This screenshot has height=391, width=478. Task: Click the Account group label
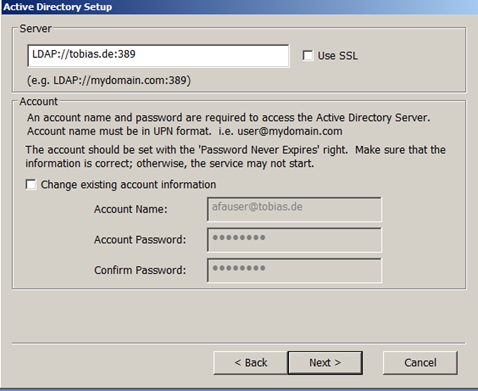coord(38,101)
